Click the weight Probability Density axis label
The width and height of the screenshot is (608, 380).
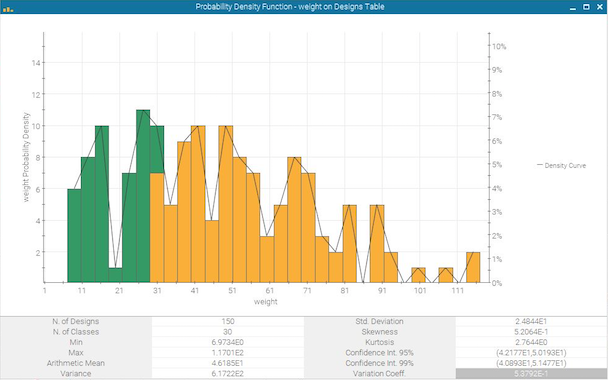click(x=26, y=157)
